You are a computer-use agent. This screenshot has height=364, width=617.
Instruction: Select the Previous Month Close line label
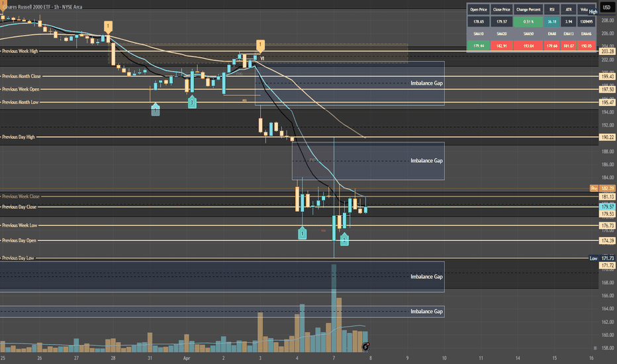(21, 76)
